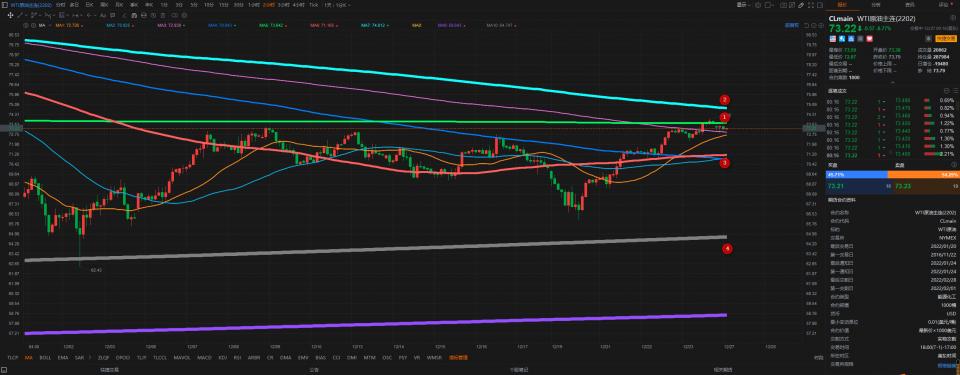This screenshot has width=960, height=375.
Task: Toggle MA5 73.642 moving average line
Action: pos(271,26)
